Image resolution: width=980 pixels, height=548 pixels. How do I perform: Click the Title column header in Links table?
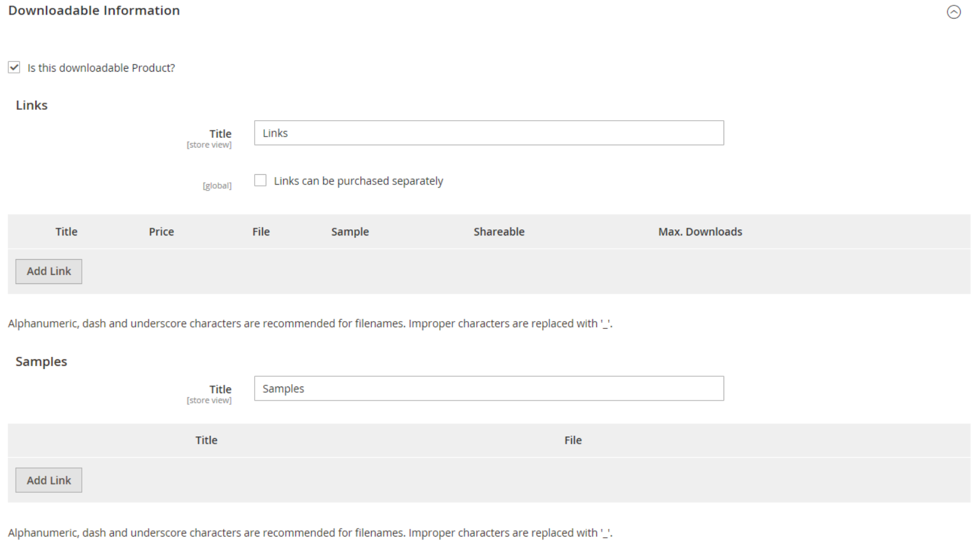pyautogui.click(x=66, y=232)
